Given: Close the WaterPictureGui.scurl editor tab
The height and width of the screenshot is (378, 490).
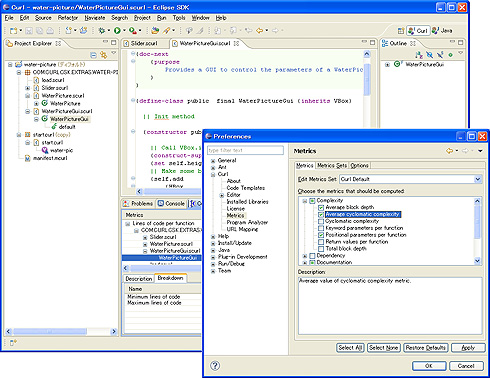Looking at the screenshot, I should [x=236, y=43].
